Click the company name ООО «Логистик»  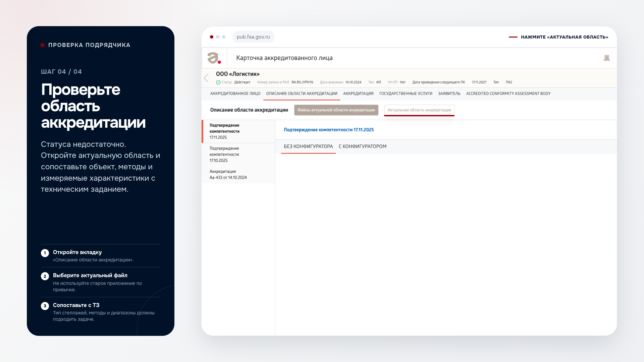(238, 74)
